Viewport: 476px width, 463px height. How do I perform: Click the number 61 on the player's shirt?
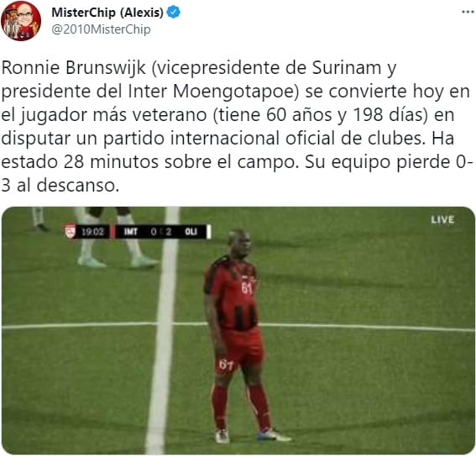click(x=247, y=287)
